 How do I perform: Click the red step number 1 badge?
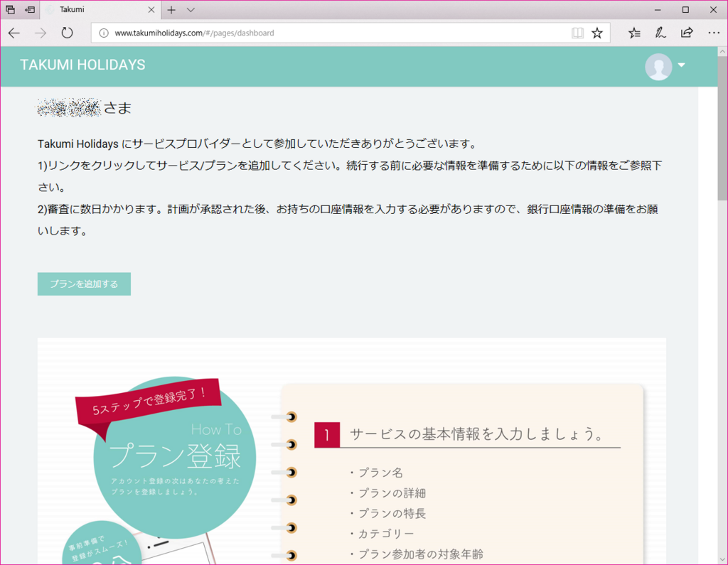[x=327, y=435]
